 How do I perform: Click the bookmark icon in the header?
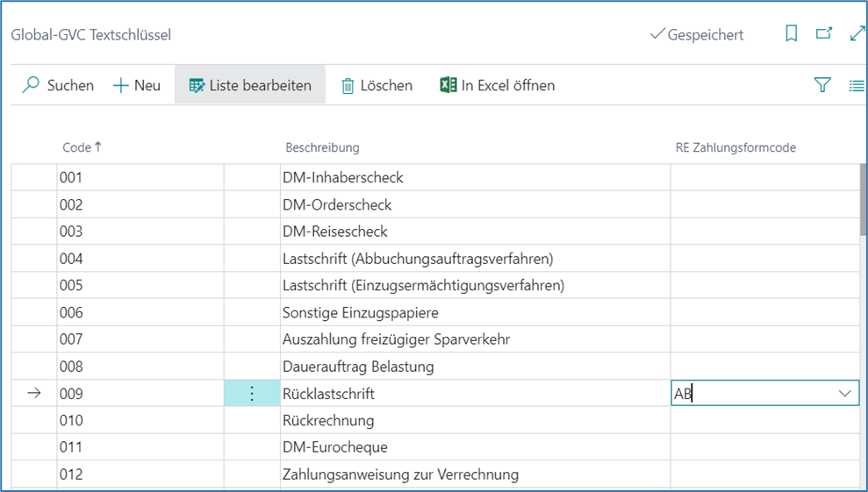click(791, 34)
